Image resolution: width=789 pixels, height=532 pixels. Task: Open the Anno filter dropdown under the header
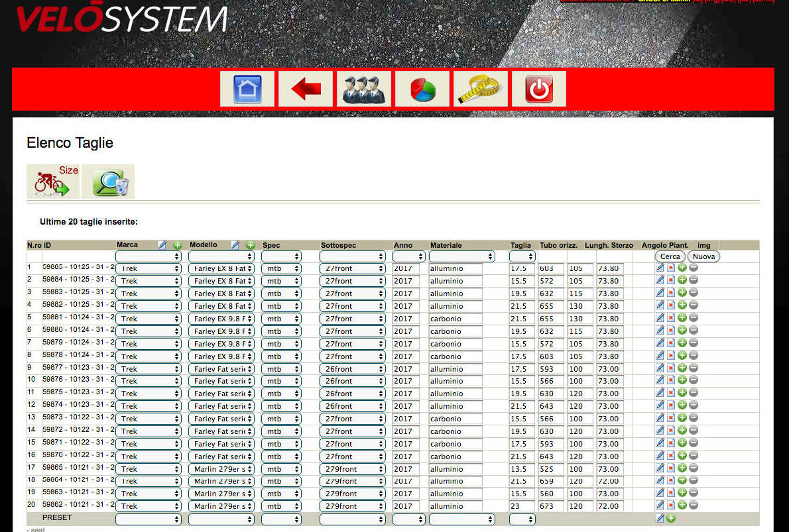point(408,256)
